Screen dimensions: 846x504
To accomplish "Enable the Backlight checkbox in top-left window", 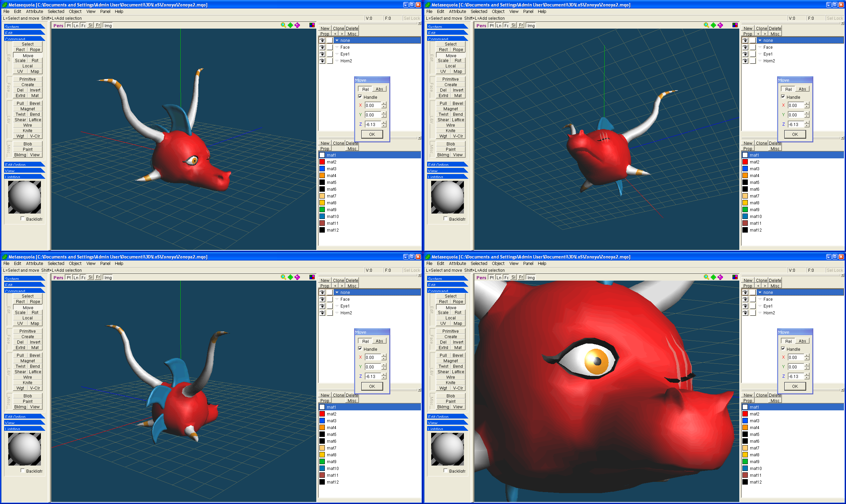I will [x=22, y=219].
